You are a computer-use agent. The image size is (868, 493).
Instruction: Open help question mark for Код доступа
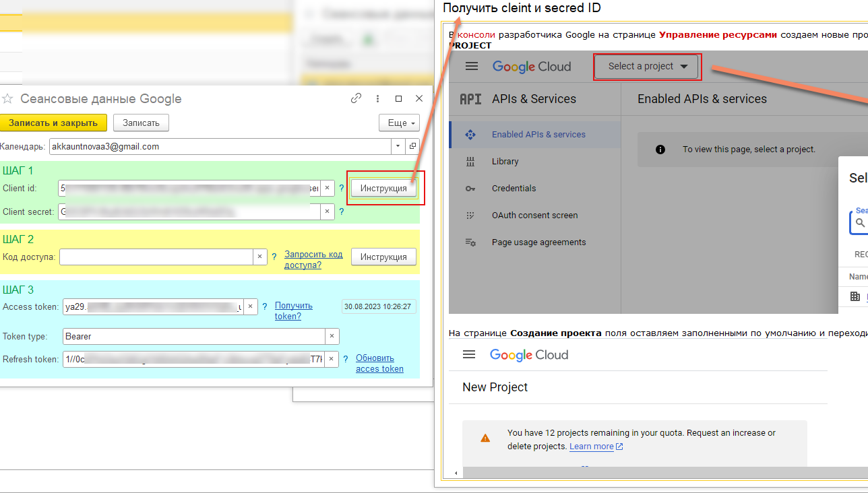[274, 257]
